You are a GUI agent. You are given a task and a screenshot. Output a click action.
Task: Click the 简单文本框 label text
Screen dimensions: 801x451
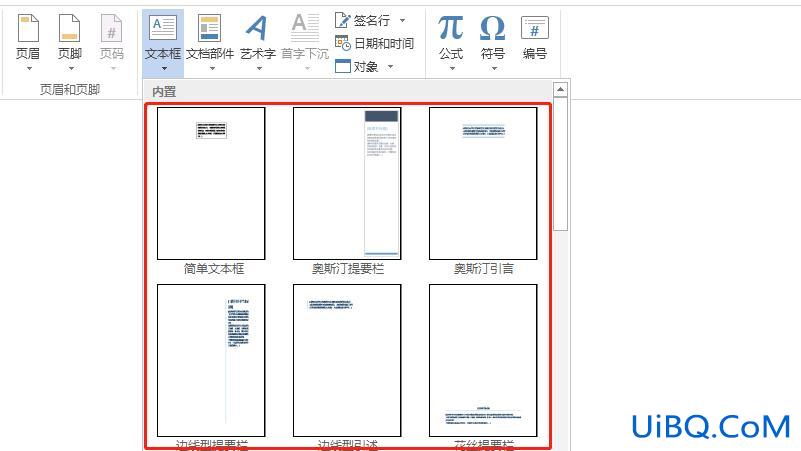coord(214,269)
